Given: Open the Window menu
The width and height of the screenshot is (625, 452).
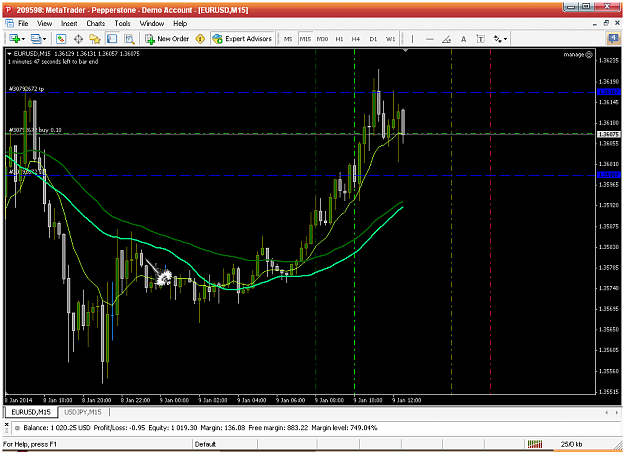Looking at the screenshot, I should 151,24.
